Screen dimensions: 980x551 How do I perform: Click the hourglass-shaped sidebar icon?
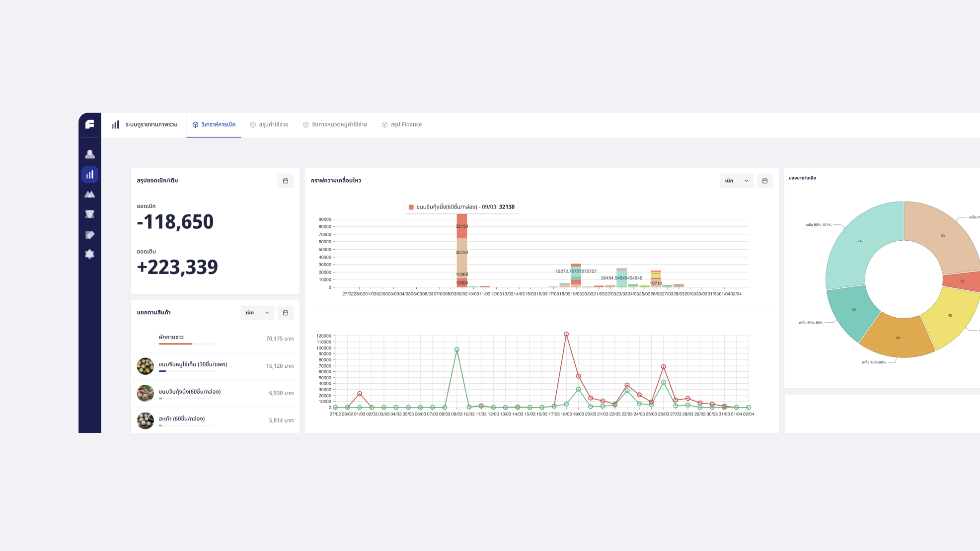pyautogui.click(x=90, y=214)
